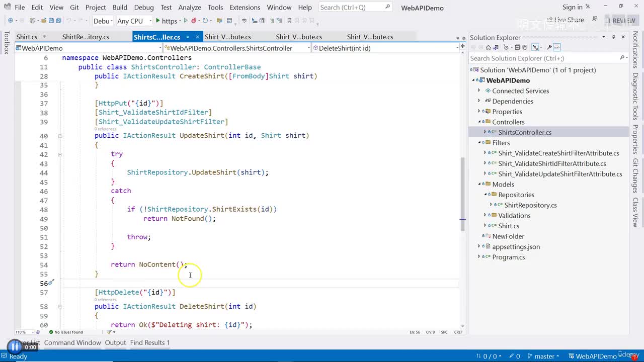Click the Home icon in Solution Explorer
The height and width of the screenshot is (362, 644).
(x=488, y=47)
